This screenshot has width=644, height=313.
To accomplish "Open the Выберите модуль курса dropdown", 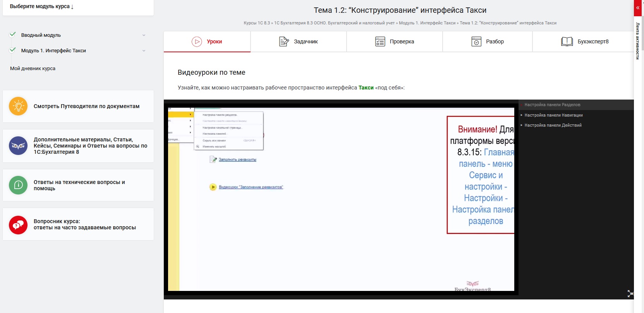I will [42, 7].
